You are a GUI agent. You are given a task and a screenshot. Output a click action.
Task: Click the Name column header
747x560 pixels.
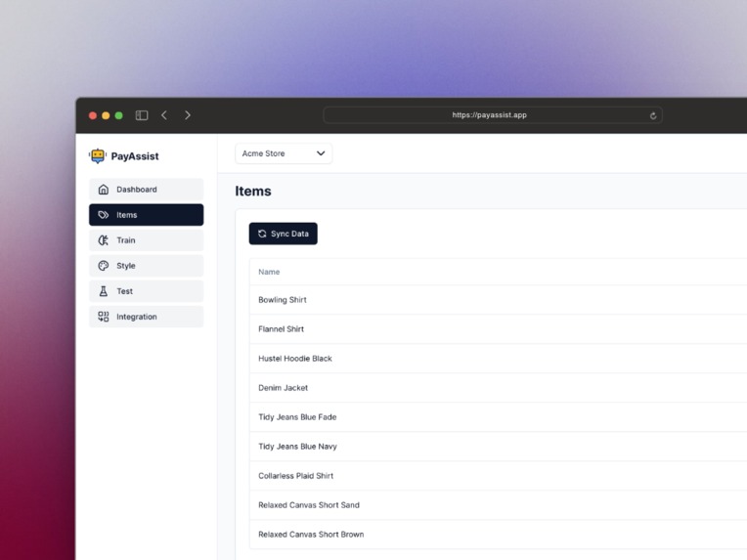tap(269, 272)
